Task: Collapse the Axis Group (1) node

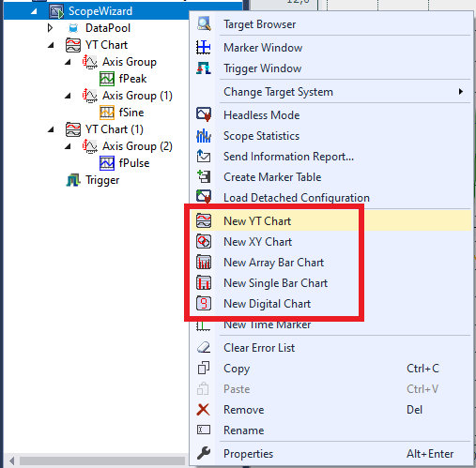Action: [x=68, y=96]
